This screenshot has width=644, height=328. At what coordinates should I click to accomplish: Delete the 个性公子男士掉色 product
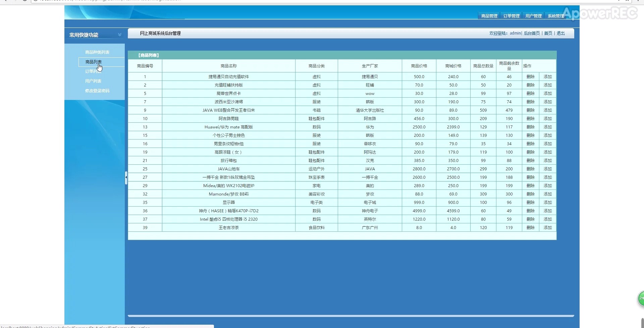530,135
